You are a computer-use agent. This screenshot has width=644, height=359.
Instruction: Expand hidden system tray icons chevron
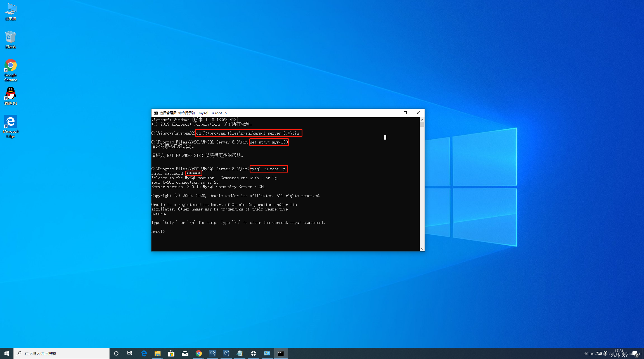point(585,353)
